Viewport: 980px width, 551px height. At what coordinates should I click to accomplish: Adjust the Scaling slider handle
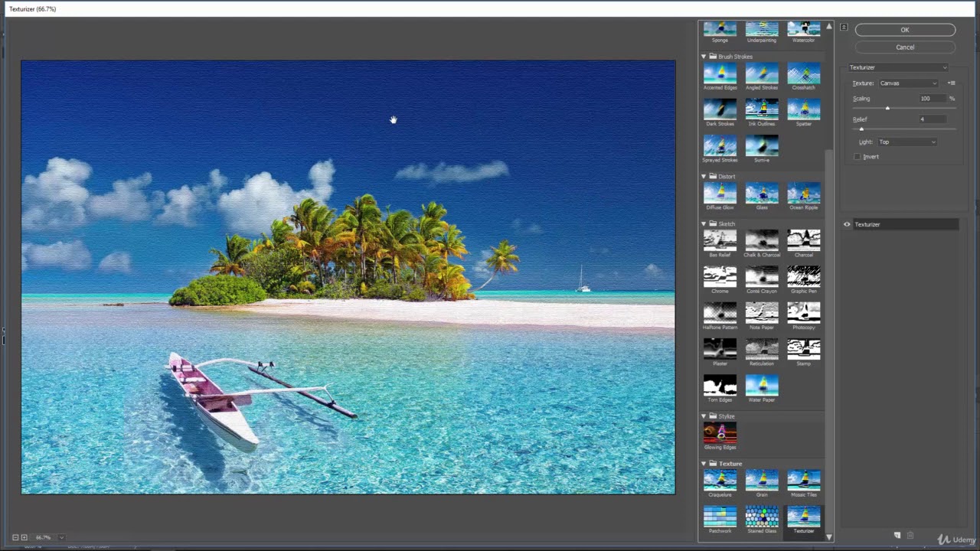click(x=887, y=109)
